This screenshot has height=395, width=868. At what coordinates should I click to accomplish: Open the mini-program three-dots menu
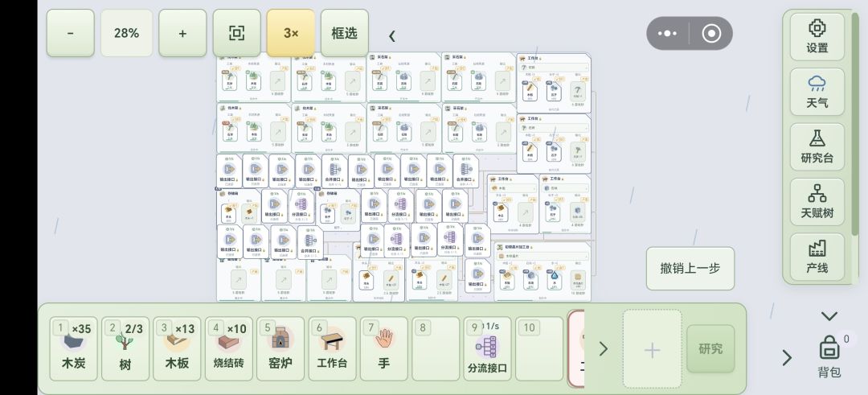668,33
